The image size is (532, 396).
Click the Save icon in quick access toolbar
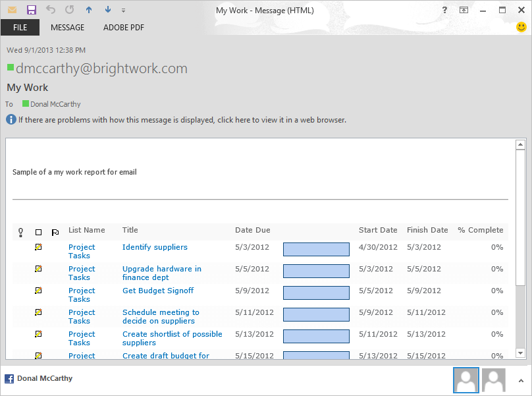coord(31,10)
